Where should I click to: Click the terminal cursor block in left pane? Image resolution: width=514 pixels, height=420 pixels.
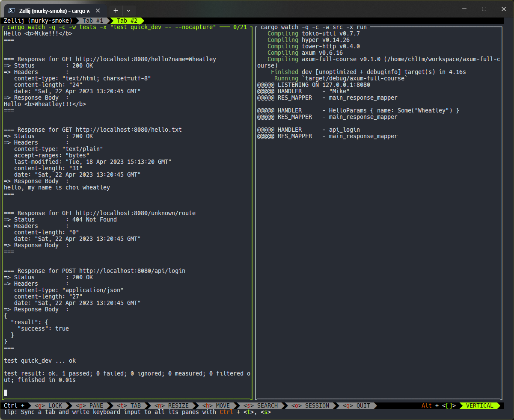[x=6, y=393]
